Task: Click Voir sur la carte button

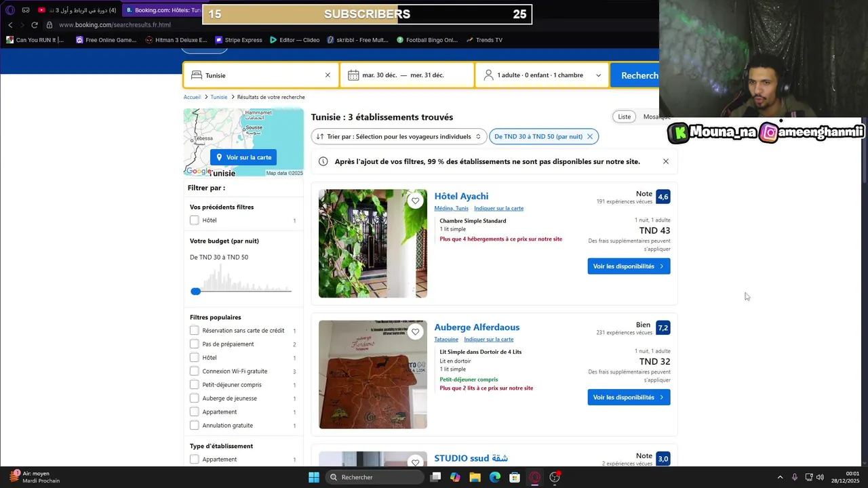Action: pos(243,157)
